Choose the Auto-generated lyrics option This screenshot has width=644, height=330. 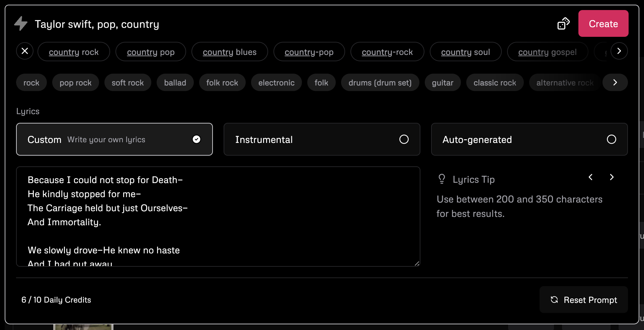pyautogui.click(x=529, y=139)
